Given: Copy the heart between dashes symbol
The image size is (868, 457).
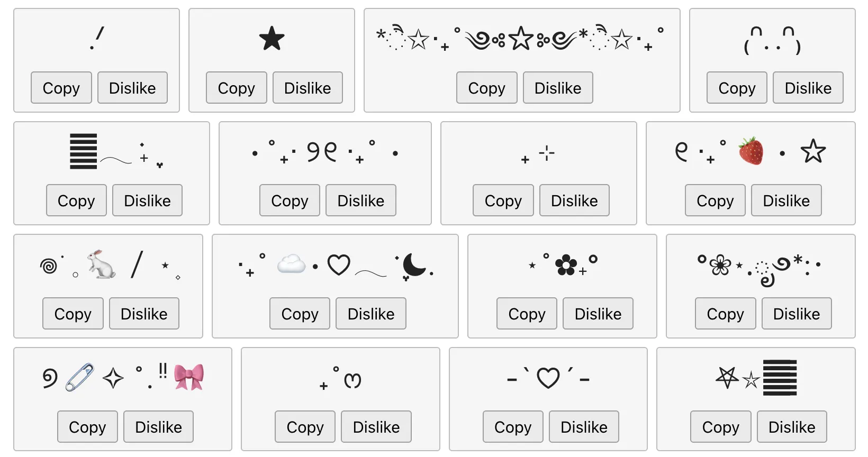Looking at the screenshot, I should coord(513,427).
